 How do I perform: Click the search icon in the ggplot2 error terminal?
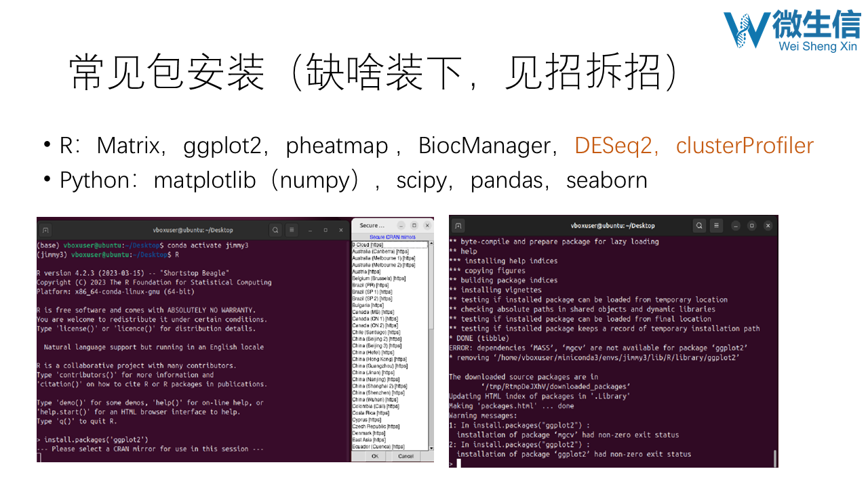[x=699, y=226]
